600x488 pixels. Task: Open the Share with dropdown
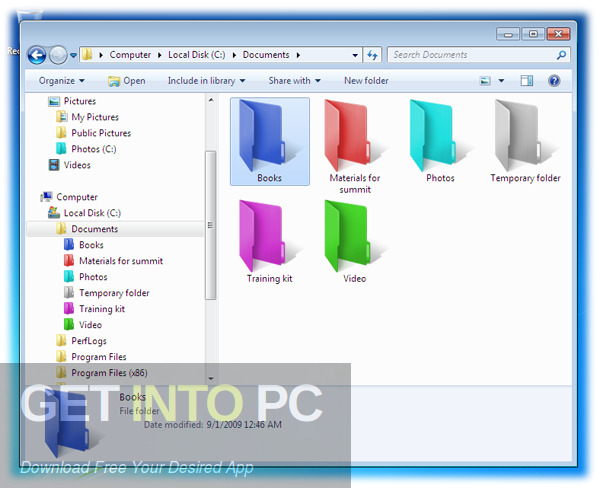pyautogui.click(x=294, y=81)
